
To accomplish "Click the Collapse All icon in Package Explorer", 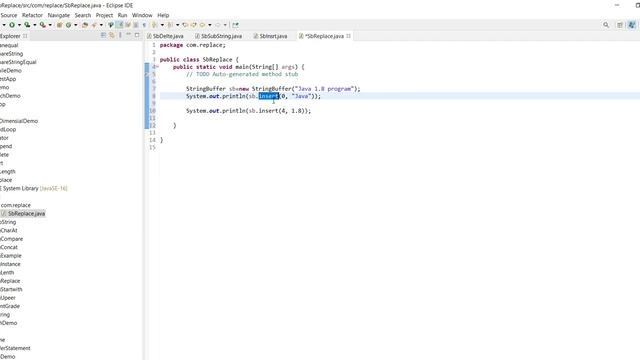I will [x=103, y=36].
